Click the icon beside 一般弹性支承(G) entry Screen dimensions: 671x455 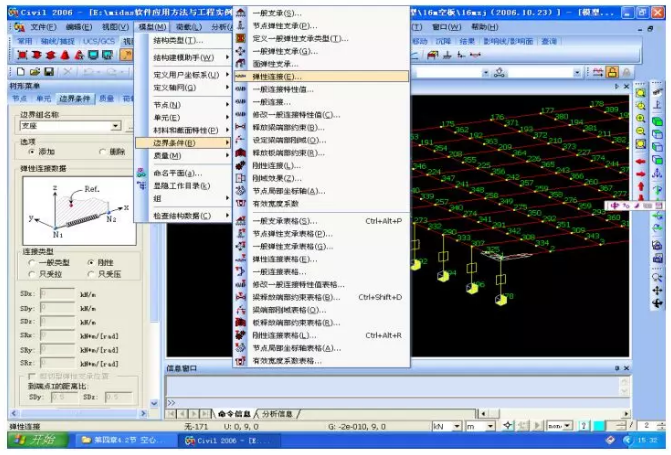241,51
